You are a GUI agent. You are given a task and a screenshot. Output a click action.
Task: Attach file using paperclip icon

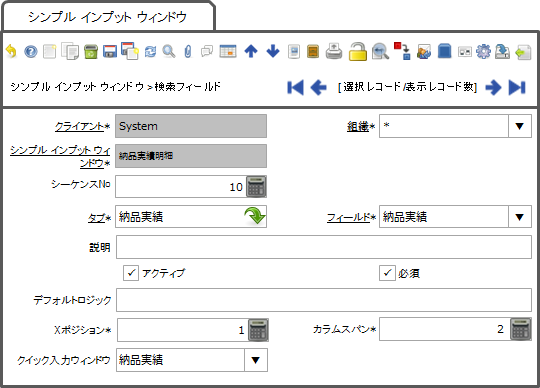(188, 52)
